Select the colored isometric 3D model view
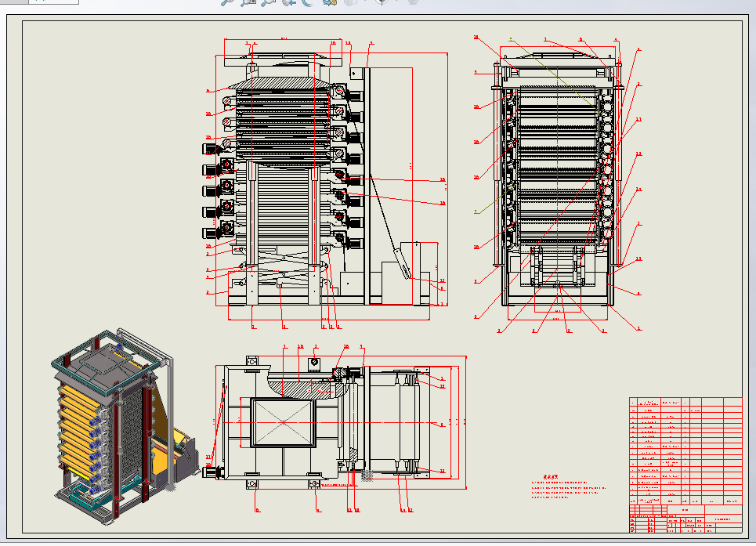The width and height of the screenshot is (756, 546). pyautogui.click(x=126, y=426)
